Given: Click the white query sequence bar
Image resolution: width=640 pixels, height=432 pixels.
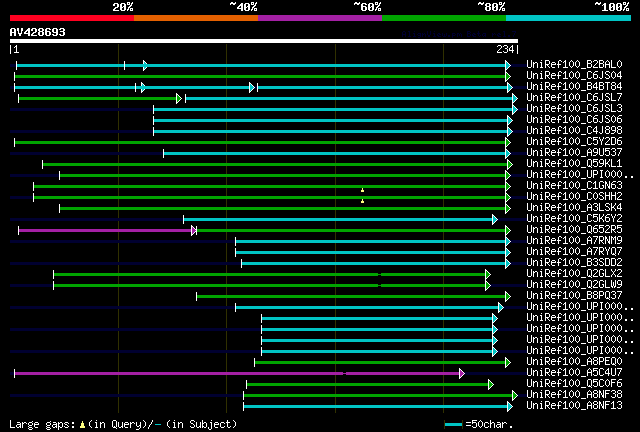Looking at the screenshot, I should pos(264,41).
